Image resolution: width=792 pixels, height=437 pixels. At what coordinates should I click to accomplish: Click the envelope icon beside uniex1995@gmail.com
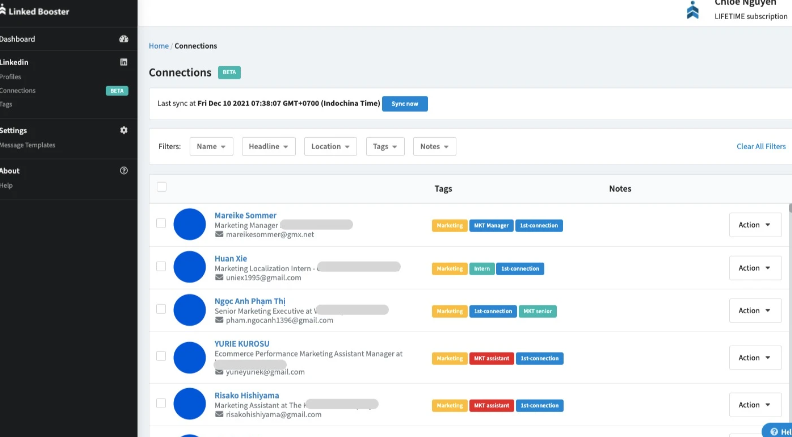pos(219,277)
